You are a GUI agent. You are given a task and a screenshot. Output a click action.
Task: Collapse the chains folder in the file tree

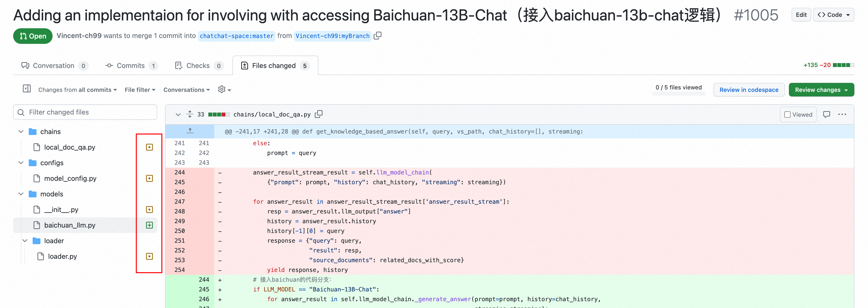point(20,131)
